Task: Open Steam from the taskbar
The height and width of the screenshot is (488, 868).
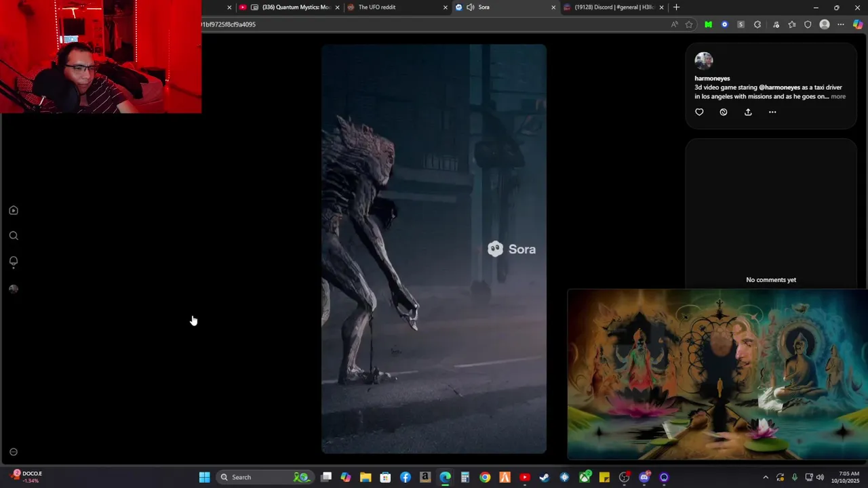Action: 544,477
